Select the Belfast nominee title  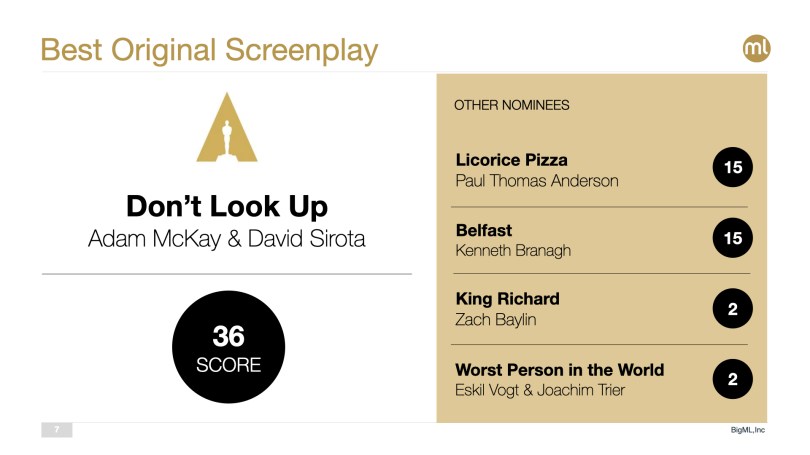coord(484,230)
